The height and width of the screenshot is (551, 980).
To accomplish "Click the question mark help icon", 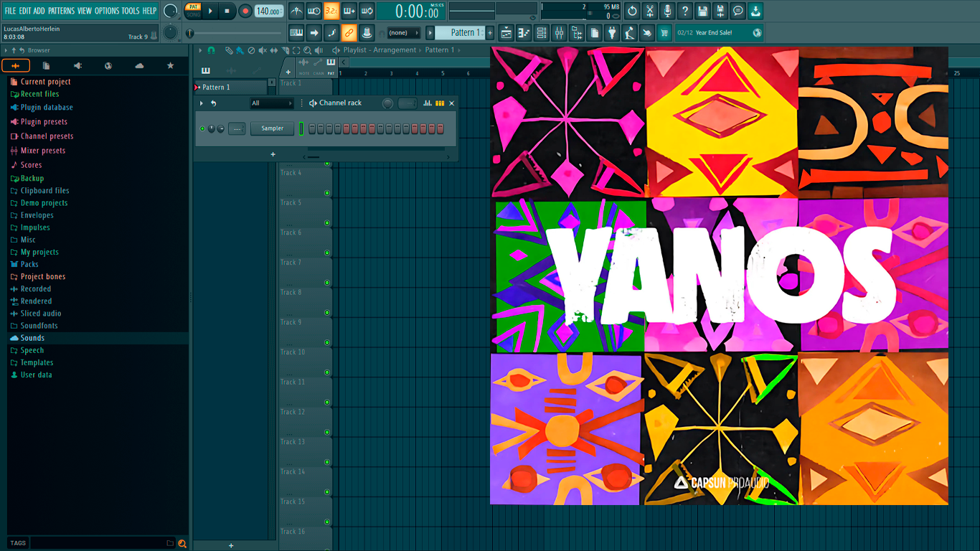I will coord(685,11).
